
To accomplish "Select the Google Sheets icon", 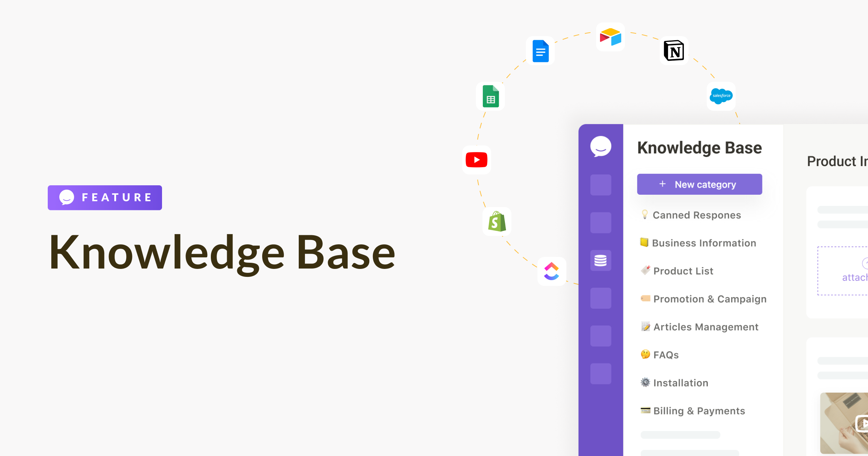I will [492, 98].
